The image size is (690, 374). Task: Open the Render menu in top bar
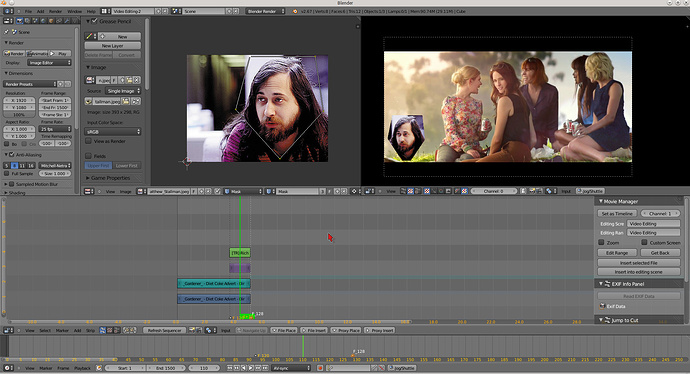[55, 11]
